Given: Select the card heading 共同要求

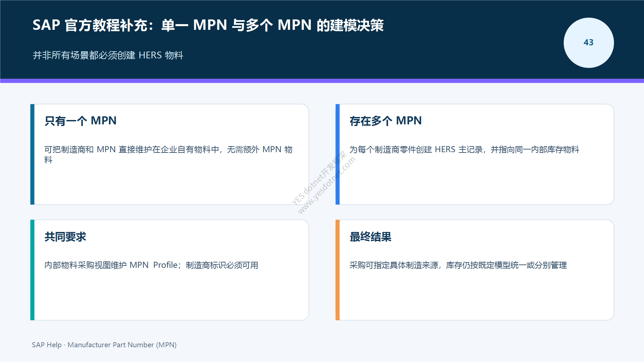Looking at the screenshot, I should tap(65, 237).
